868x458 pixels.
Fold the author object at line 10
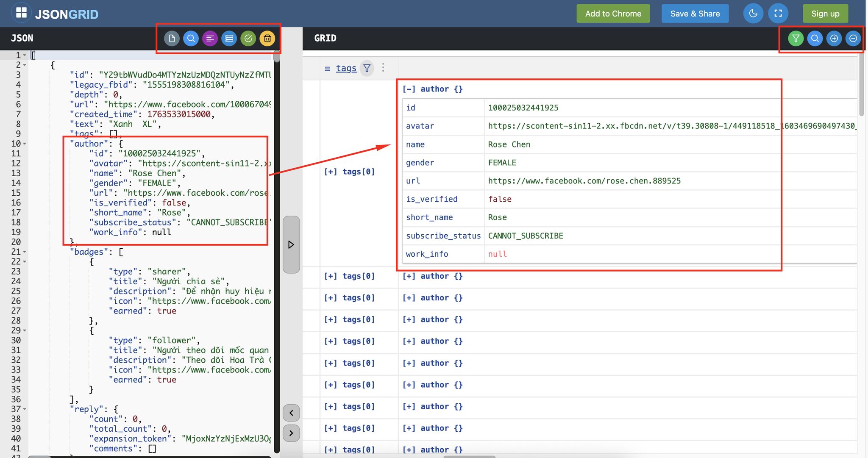25,144
